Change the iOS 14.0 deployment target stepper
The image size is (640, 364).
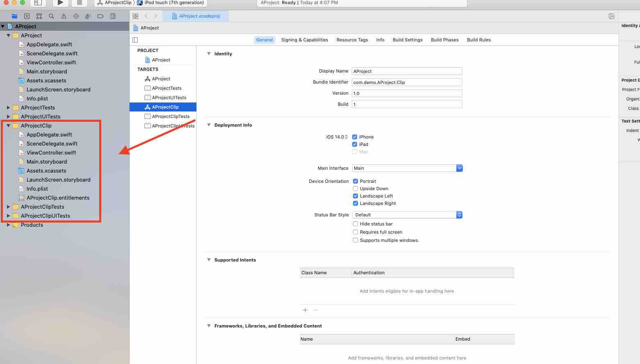(x=346, y=137)
